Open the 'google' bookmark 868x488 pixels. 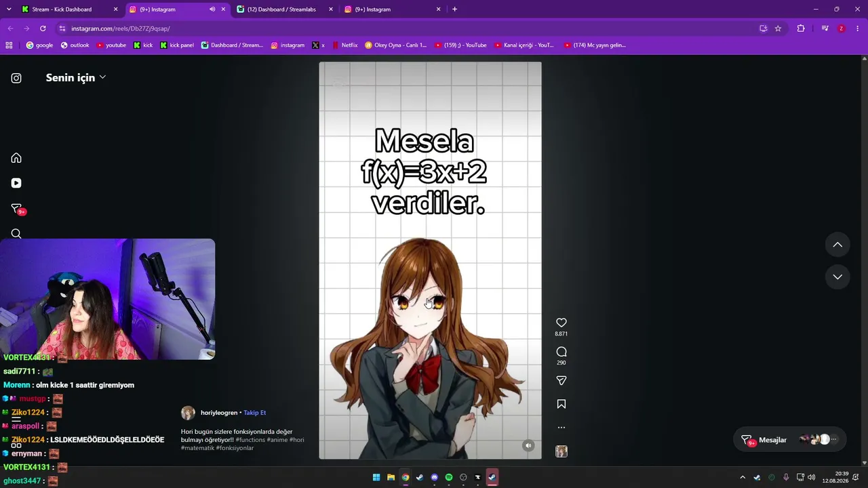39,45
